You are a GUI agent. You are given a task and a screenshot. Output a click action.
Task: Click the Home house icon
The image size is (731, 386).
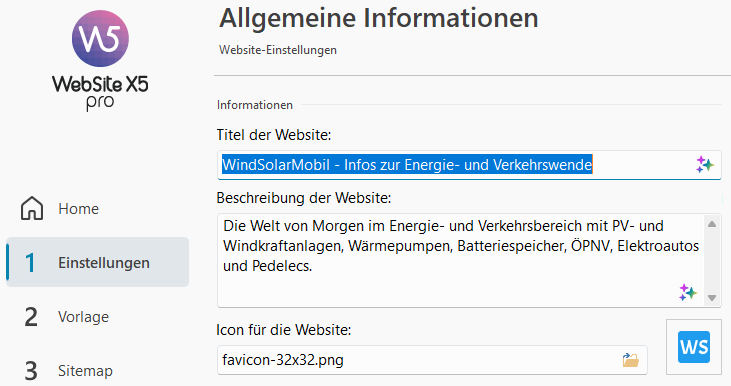[x=32, y=208]
